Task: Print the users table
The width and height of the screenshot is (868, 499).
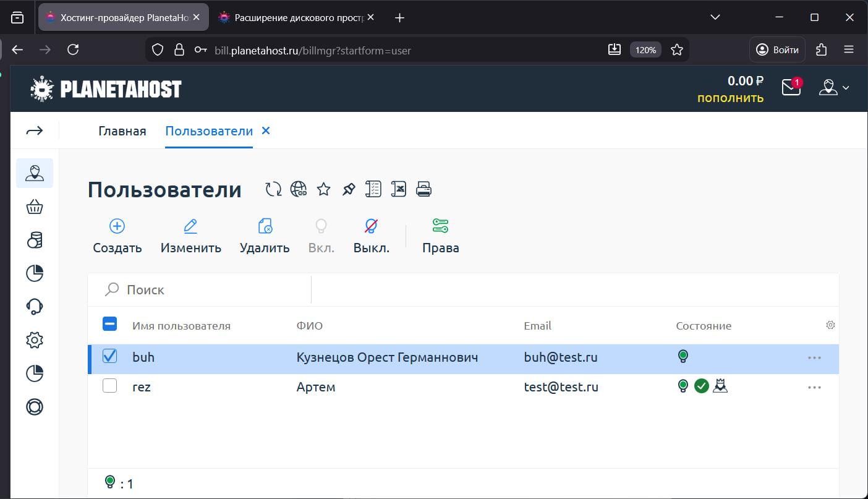Action: [x=424, y=189]
